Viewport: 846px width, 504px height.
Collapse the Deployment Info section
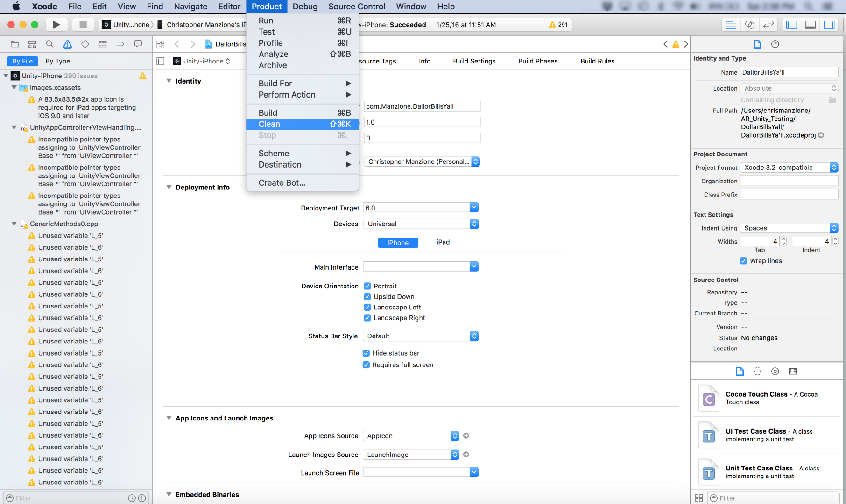(x=169, y=187)
